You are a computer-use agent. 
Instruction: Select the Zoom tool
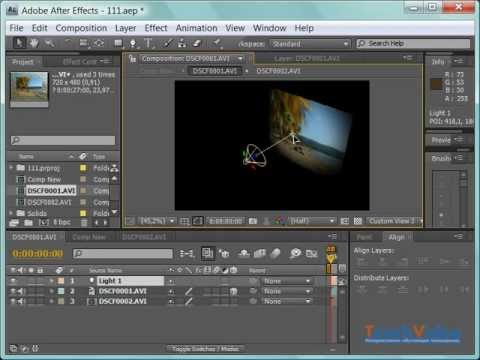(x=50, y=43)
